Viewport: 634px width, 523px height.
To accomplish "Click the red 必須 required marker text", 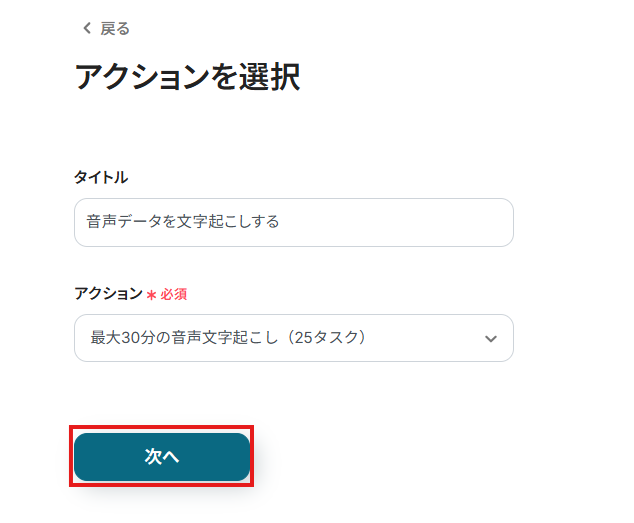I will coord(174,294).
